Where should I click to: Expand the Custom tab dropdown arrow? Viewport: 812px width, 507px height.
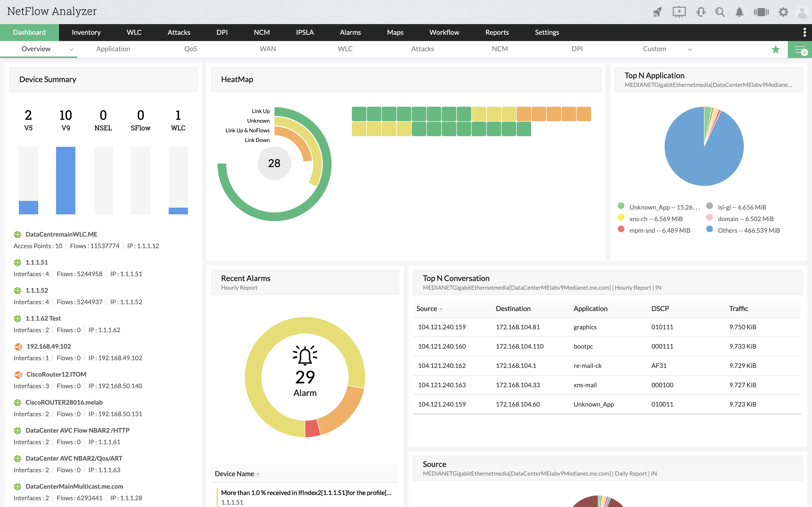(x=690, y=49)
